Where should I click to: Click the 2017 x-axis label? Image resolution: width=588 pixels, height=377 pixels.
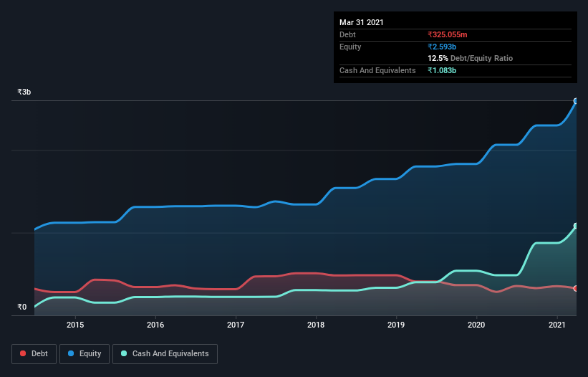pos(236,325)
